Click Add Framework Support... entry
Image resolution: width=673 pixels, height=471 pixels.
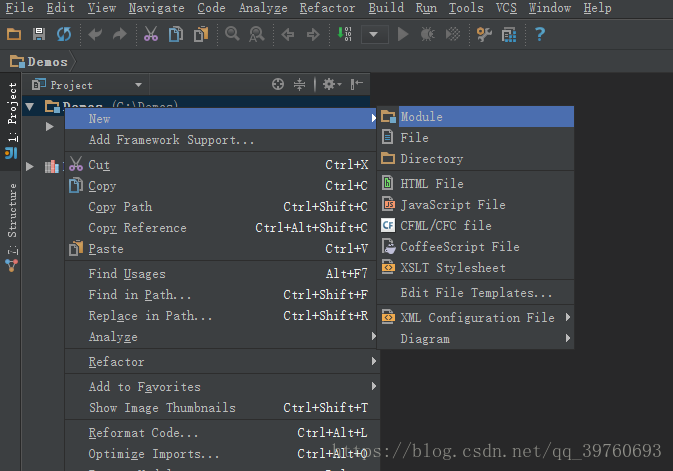pyautogui.click(x=221, y=140)
